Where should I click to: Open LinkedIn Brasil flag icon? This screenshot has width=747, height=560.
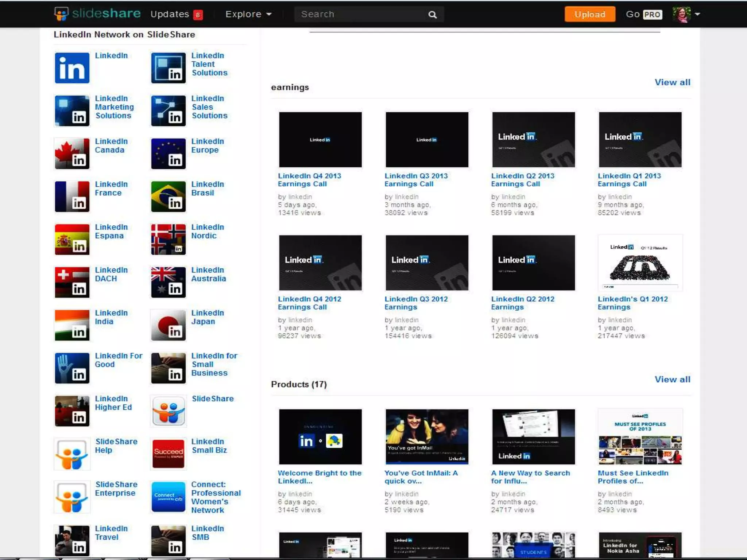pos(168,197)
